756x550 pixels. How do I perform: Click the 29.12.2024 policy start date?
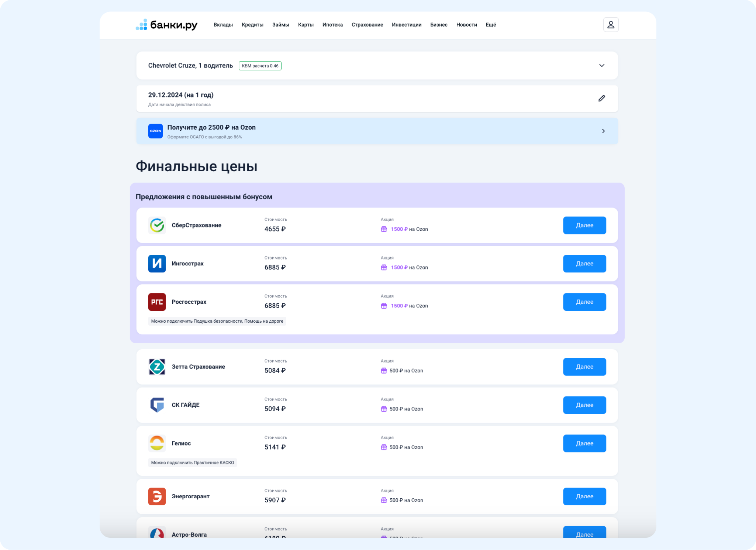click(181, 95)
